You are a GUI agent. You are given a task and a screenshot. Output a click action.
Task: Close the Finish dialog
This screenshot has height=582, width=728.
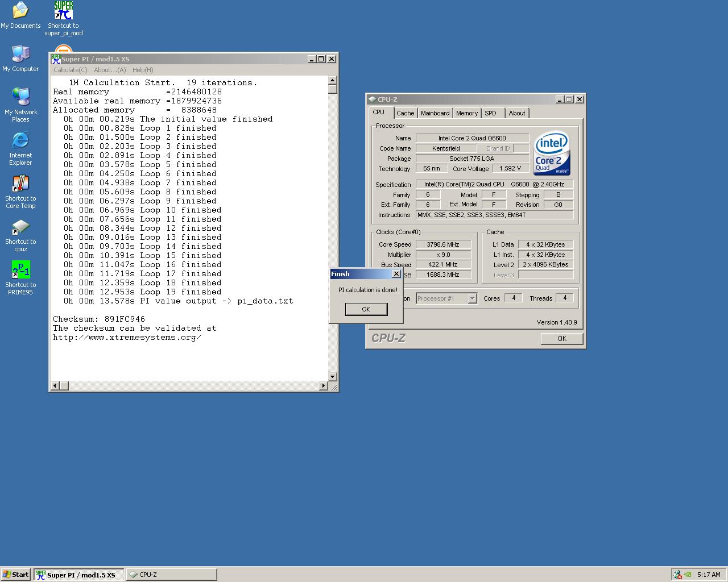coord(396,274)
